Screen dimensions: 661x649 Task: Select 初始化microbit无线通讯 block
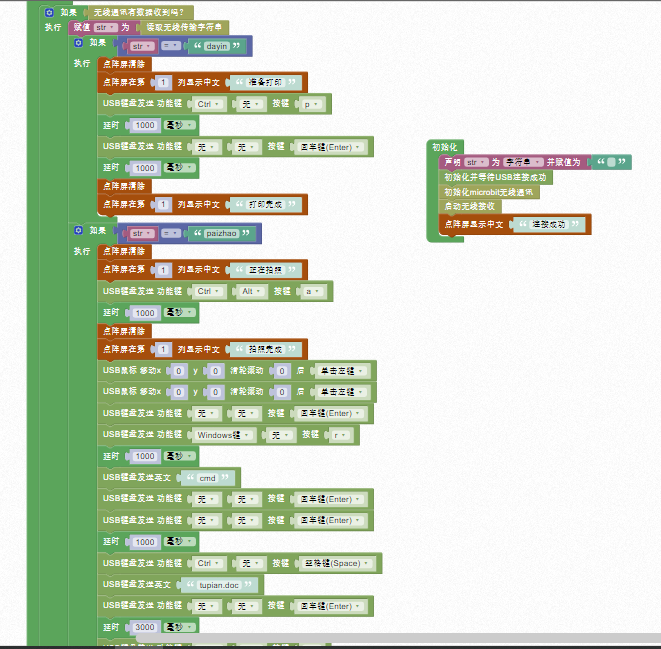point(489,192)
